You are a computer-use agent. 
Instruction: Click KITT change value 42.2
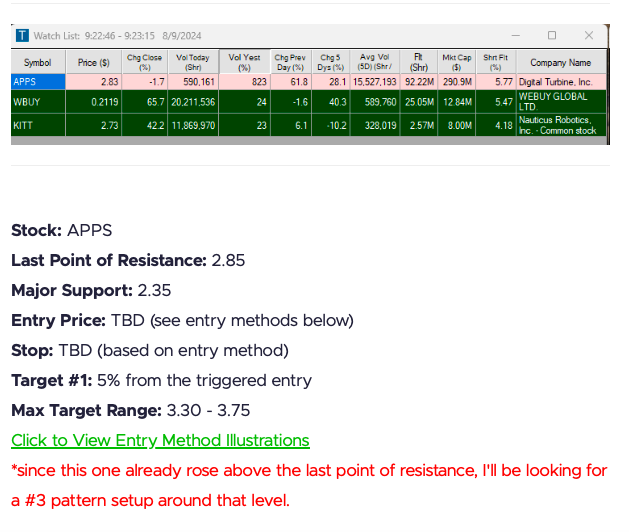pos(144,126)
